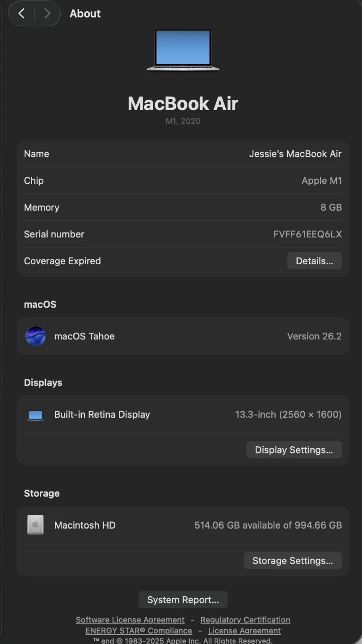Open the ENERGY STAR Compliance link
The width and height of the screenshot is (362, 644).
pos(139,631)
